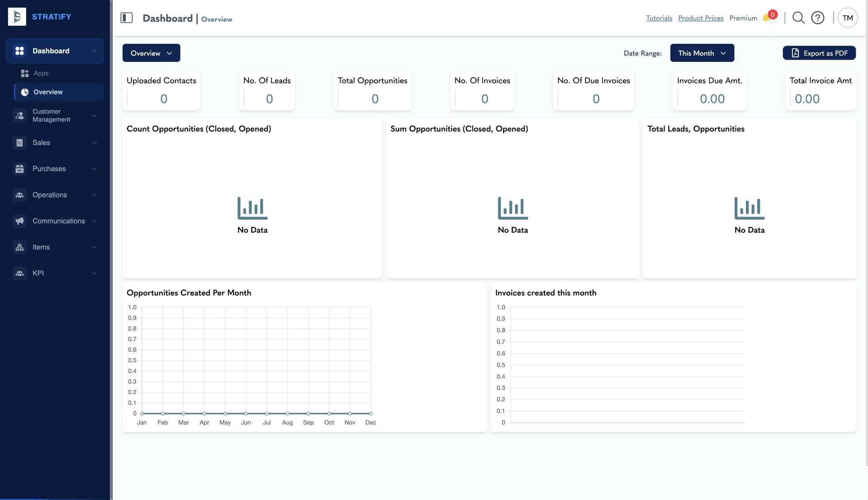Select the Dashboard menu item
The height and width of the screenshot is (500, 868).
pyautogui.click(x=51, y=51)
